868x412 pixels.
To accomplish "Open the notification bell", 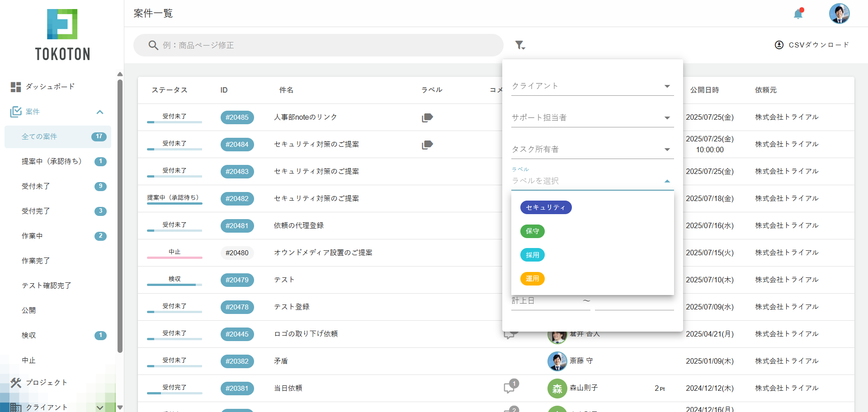I will pos(798,14).
